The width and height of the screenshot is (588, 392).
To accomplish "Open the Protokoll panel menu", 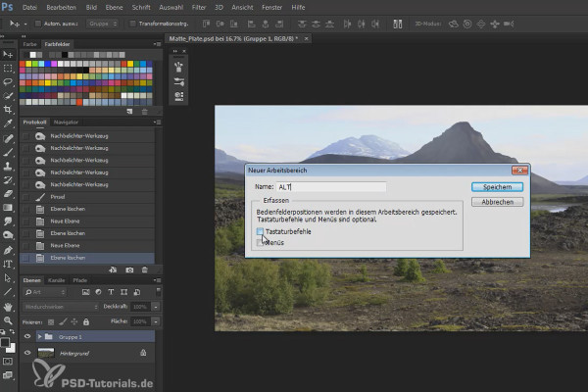I will tap(158, 122).
